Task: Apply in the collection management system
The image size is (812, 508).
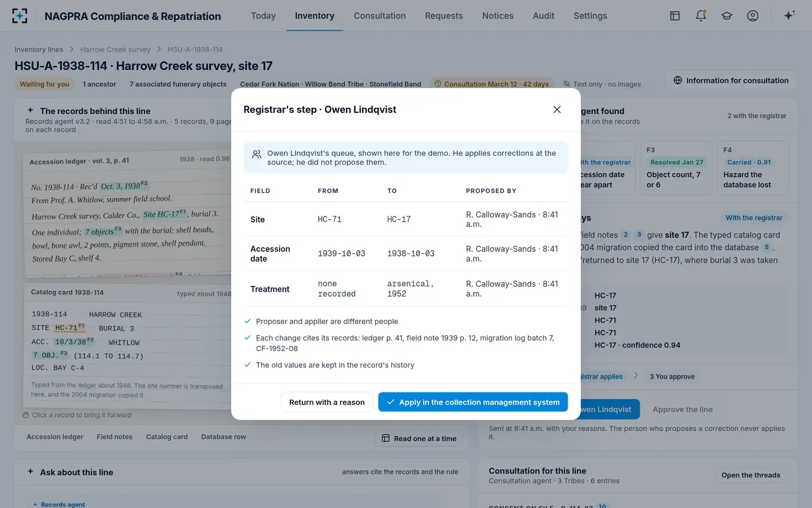Action: coord(473,402)
